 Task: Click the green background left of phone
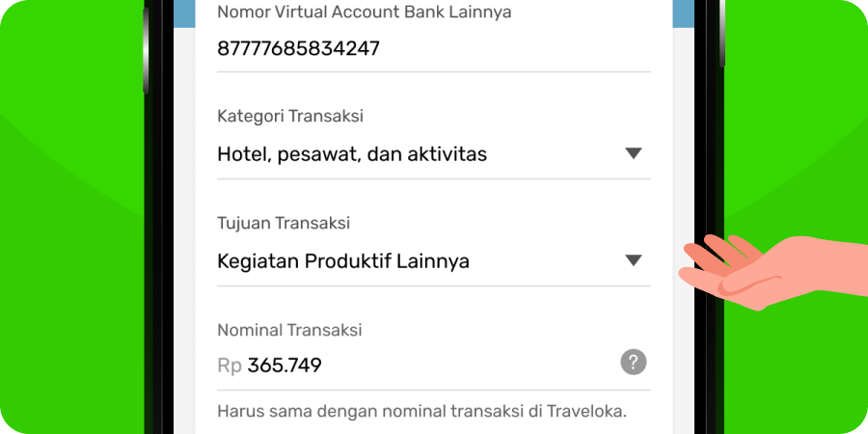pos(72,217)
